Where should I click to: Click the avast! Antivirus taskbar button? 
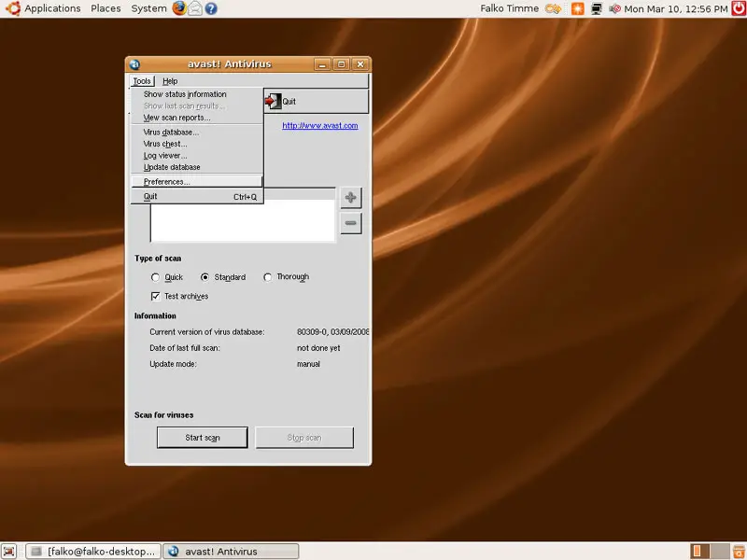click(x=231, y=552)
